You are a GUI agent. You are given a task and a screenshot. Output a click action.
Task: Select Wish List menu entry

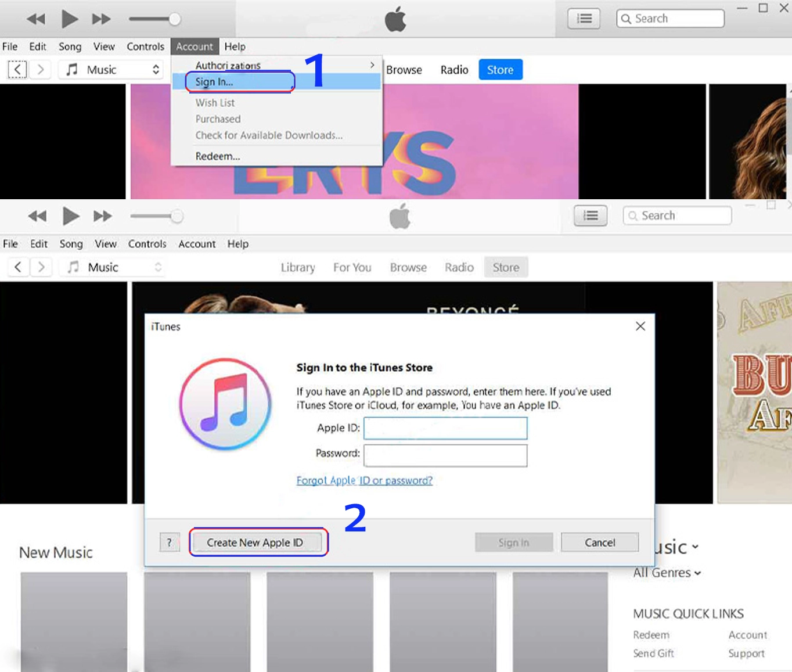click(215, 103)
